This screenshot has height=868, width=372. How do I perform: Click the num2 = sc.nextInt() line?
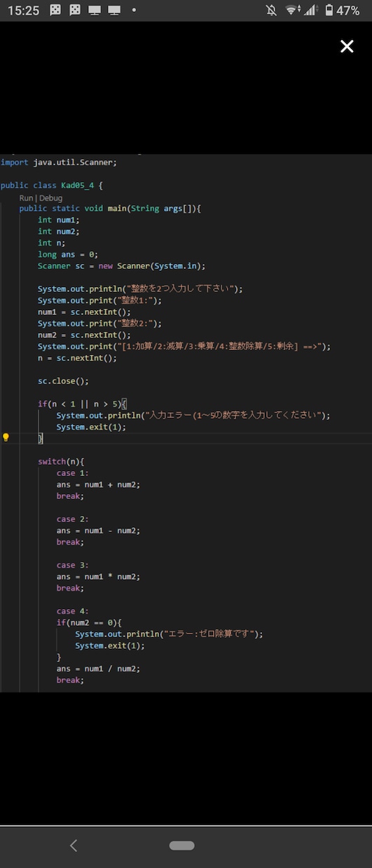point(84,335)
